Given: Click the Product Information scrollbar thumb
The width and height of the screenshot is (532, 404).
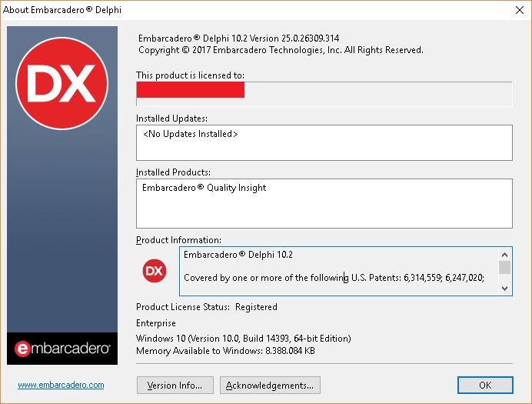Looking at the screenshot, I should tap(504, 267).
